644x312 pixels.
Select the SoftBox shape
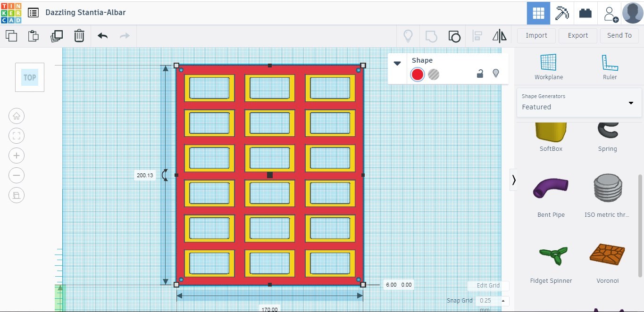click(x=551, y=137)
